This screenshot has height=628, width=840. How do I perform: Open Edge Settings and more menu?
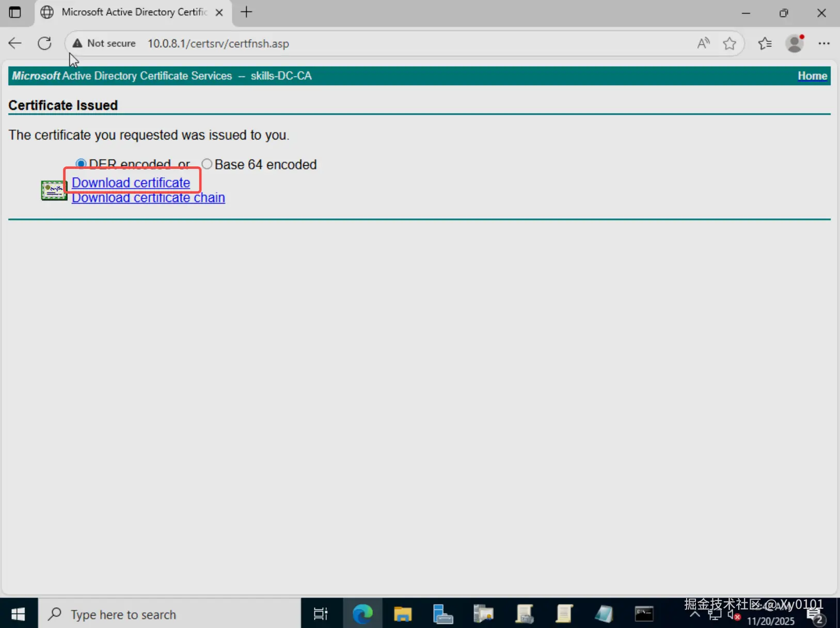coord(824,43)
